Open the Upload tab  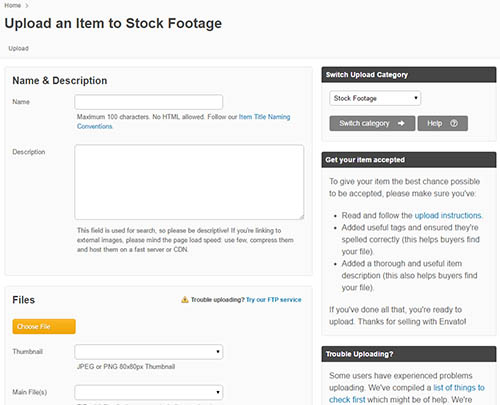(18, 48)
